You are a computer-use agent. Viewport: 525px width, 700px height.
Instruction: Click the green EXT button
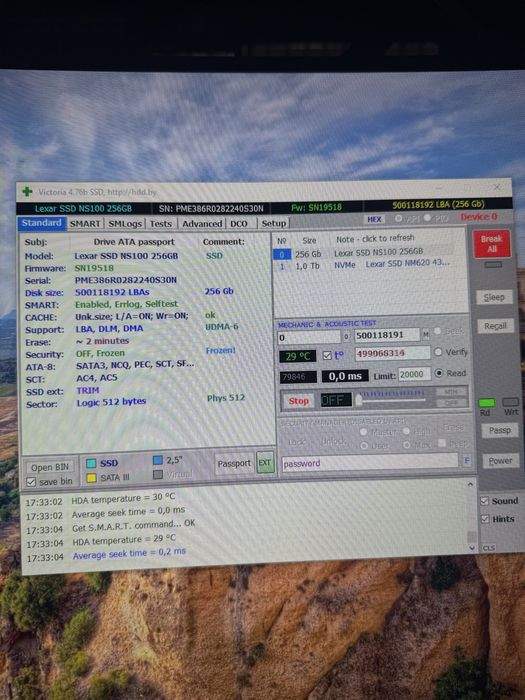coord(265,462)
